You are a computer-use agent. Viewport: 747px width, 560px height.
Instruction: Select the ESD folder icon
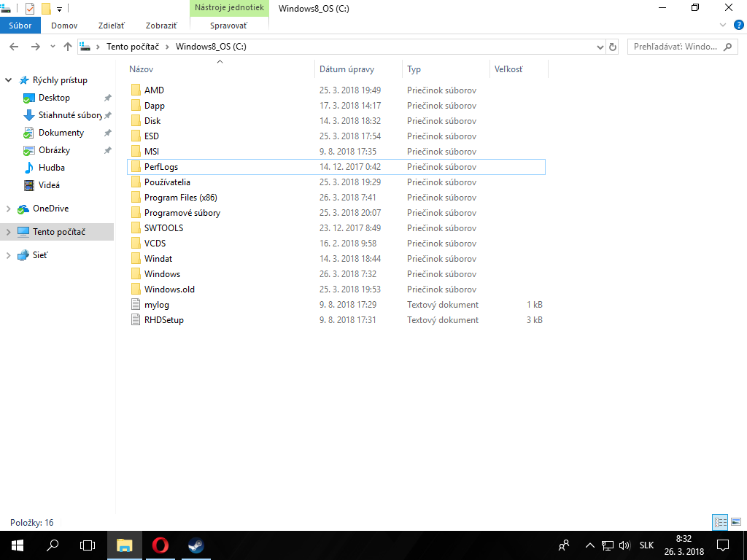pos(136,136)
